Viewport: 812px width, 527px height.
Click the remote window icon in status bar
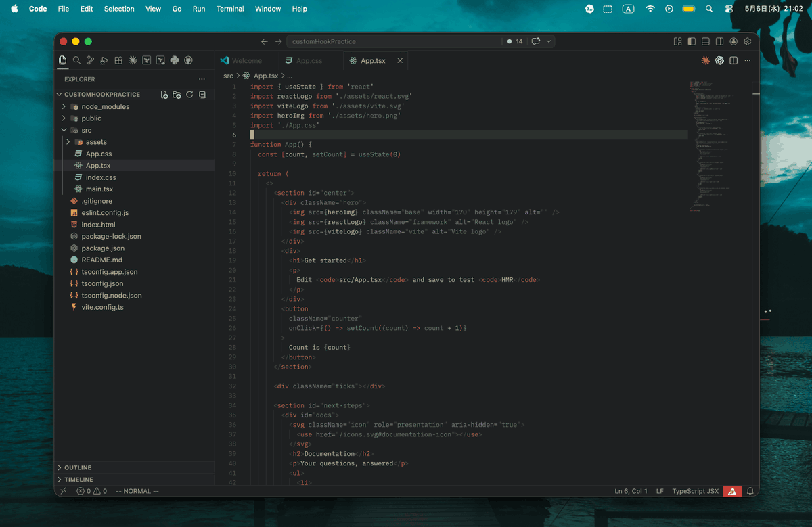[x=63, y=491]
